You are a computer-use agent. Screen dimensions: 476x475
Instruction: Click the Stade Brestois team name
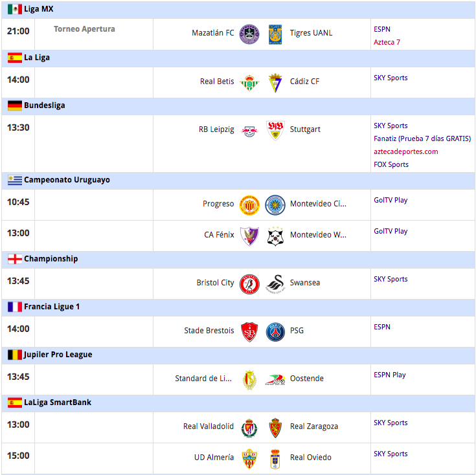[209, 331]
